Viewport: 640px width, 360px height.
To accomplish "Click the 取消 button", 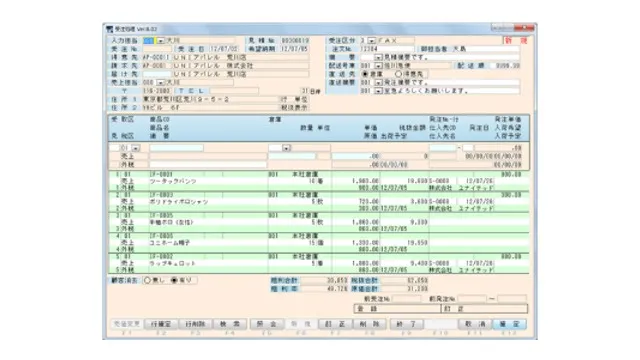I will (475, 324).
